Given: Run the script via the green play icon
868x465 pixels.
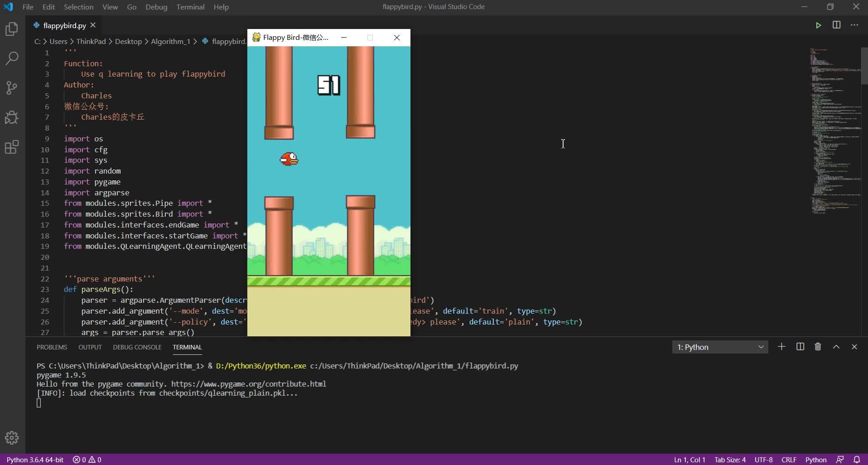Looking at the screenshot, I should (x=818, y=25).
